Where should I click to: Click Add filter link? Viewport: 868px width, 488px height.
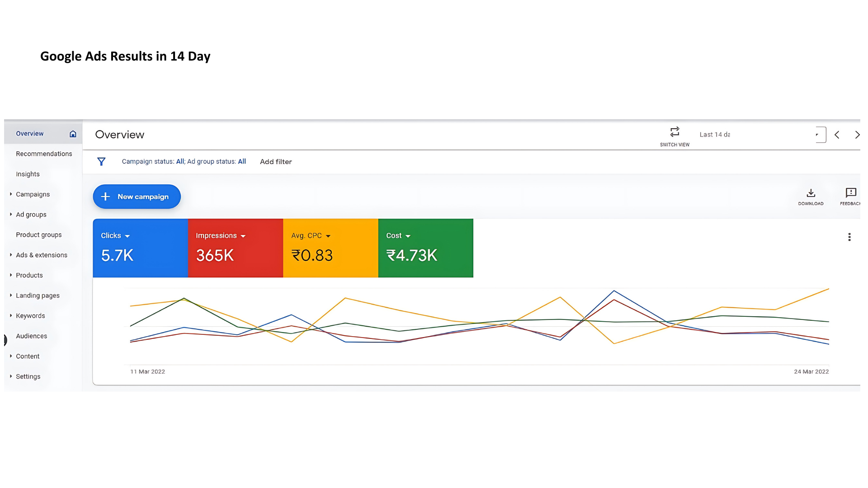click(x=276, y=162)
